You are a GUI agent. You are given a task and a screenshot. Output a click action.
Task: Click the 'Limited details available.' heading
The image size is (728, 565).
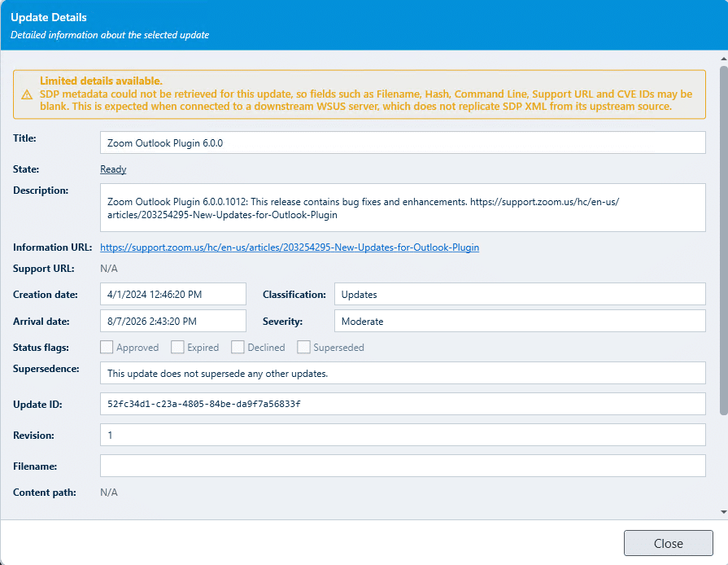point(101,81)
